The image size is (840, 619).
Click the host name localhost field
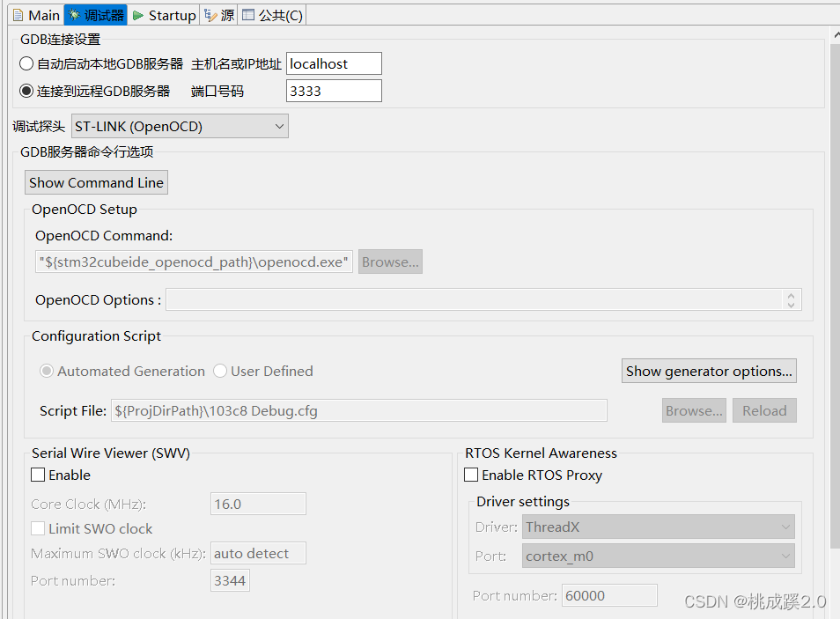point(334,63)
